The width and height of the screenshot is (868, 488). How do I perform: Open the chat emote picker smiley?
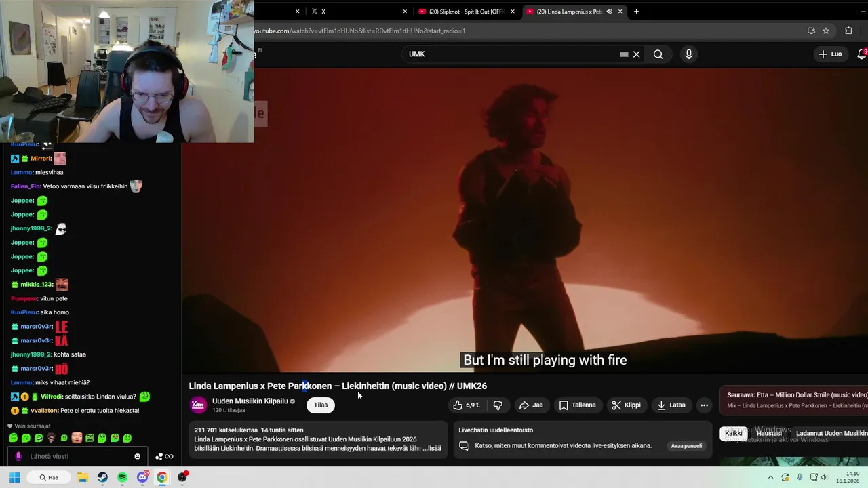tap(137, 456)
